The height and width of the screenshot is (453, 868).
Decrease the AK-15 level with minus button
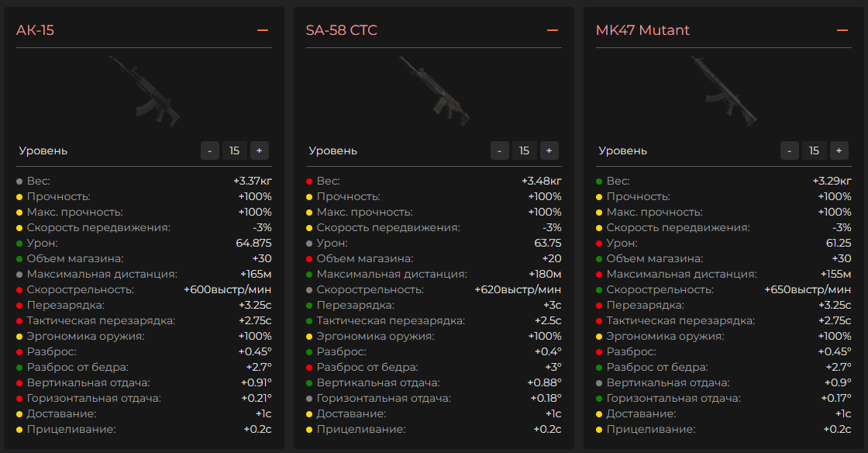210,150
